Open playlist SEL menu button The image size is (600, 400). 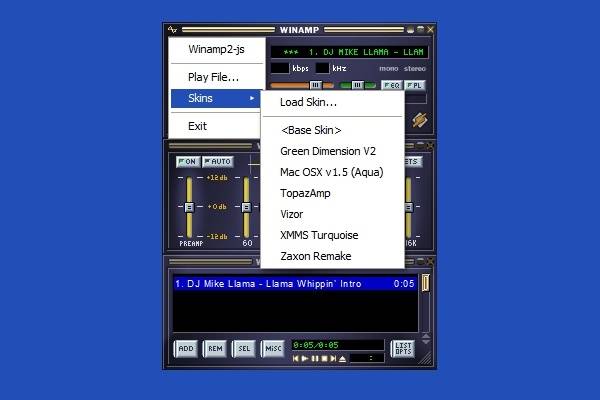pos(244,349)
